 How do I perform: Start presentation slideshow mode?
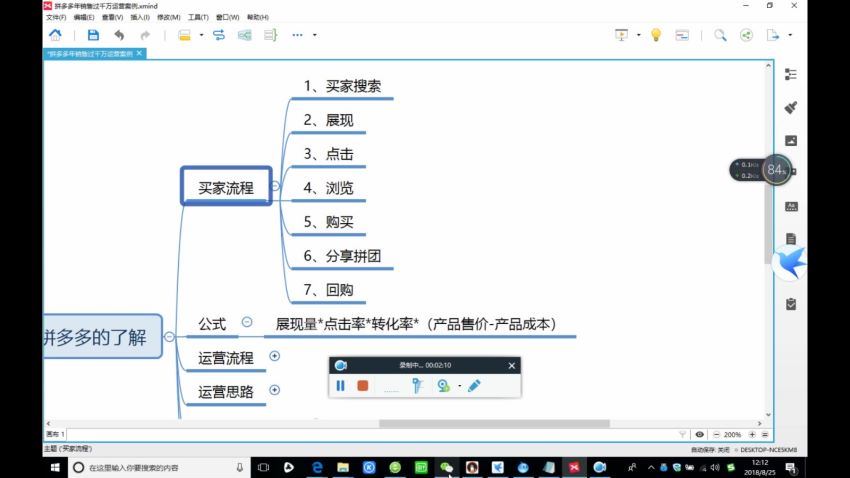(621, 35)
